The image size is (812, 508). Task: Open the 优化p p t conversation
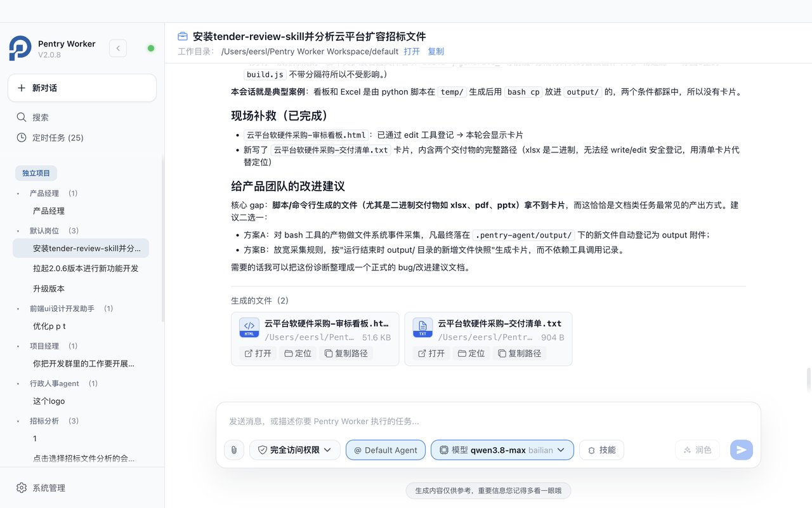click(x=81, y=326)
